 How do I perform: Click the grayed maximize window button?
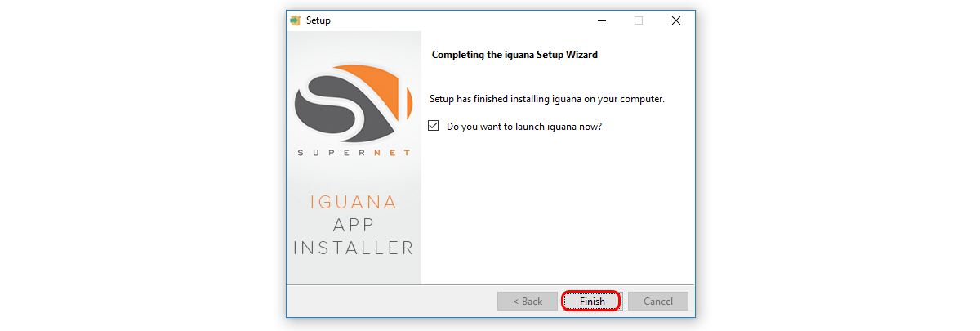pos(639,20)
